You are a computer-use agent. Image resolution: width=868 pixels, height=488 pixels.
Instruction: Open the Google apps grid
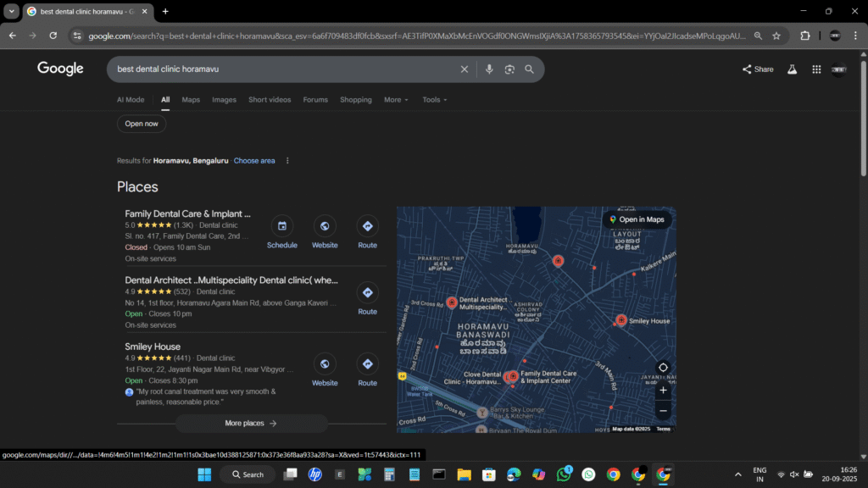coord(816,69)
